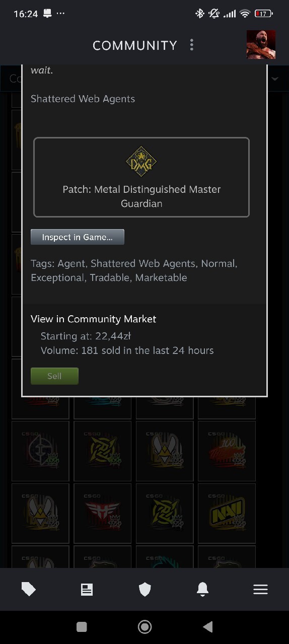Tap the Android home circle button
The width and height of the screenshot is (289, 644).
coord(144,626)
